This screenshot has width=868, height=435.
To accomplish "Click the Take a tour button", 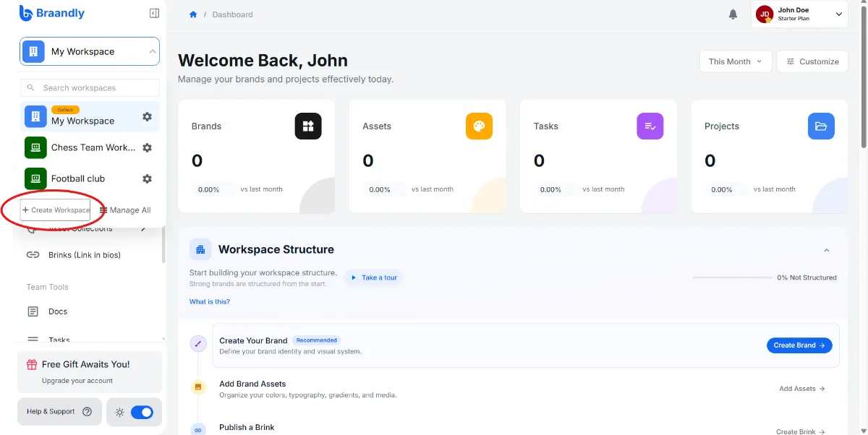I will pyautogui.click(x=373, y=277).
